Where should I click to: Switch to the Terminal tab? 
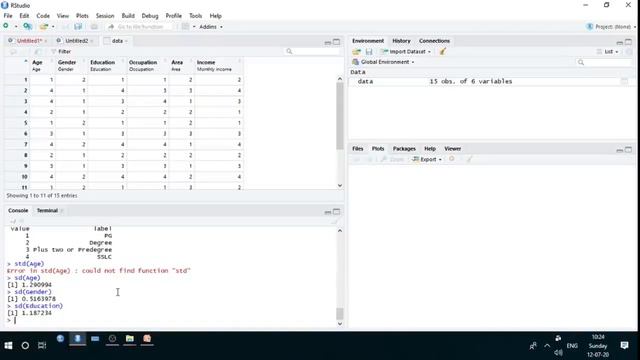[47, 211]
